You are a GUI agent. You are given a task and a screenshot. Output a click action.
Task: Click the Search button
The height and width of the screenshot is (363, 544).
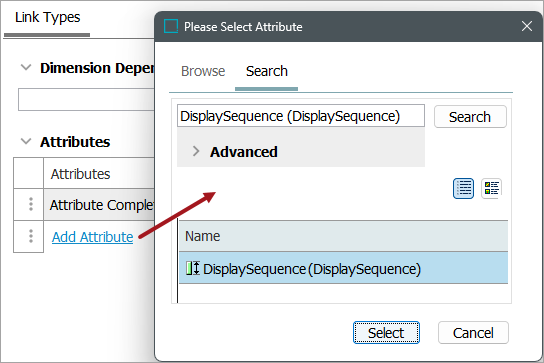pos(470,117)
